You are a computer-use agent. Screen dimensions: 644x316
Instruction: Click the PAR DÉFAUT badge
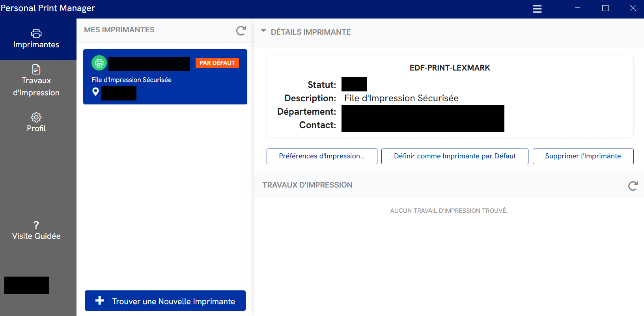(x=217, y=63)
